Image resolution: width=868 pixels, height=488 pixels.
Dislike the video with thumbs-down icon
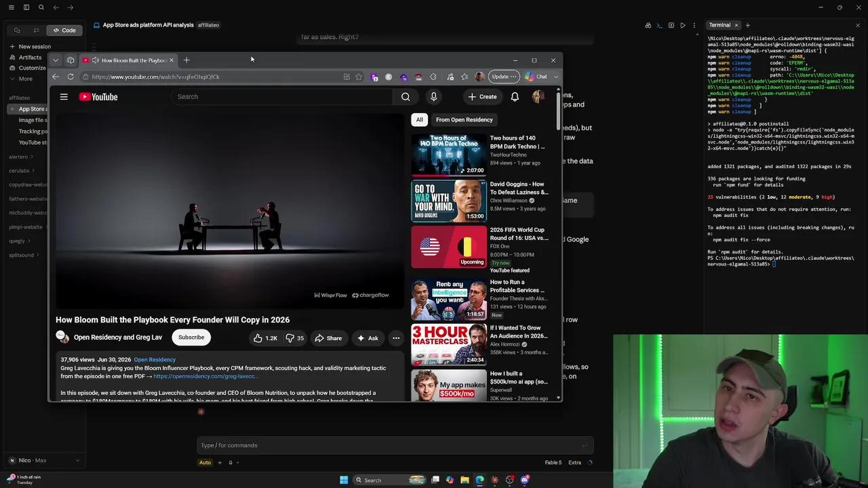click(x=295, y=338)
